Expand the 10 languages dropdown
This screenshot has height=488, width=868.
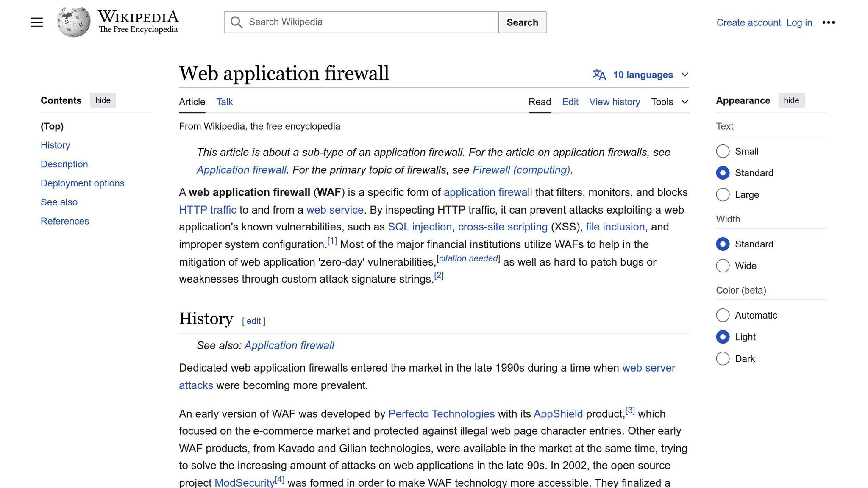[x=643, y=75]
